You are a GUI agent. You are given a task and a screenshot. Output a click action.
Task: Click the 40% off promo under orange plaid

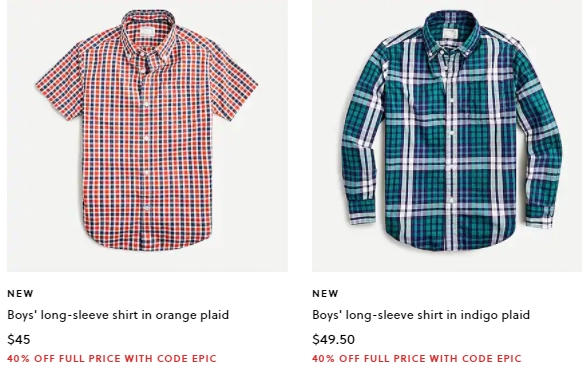coord(112,359)
